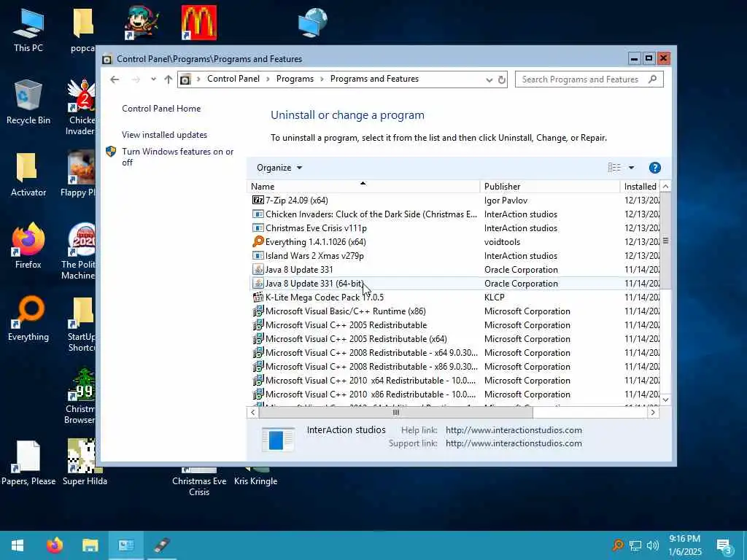The height and width of the screenshot is (560, 747).
Task: Select Microsoft Visual Basic/C++ Runtime (x86)
Action: pyautogui.click(x=455, y=311)
